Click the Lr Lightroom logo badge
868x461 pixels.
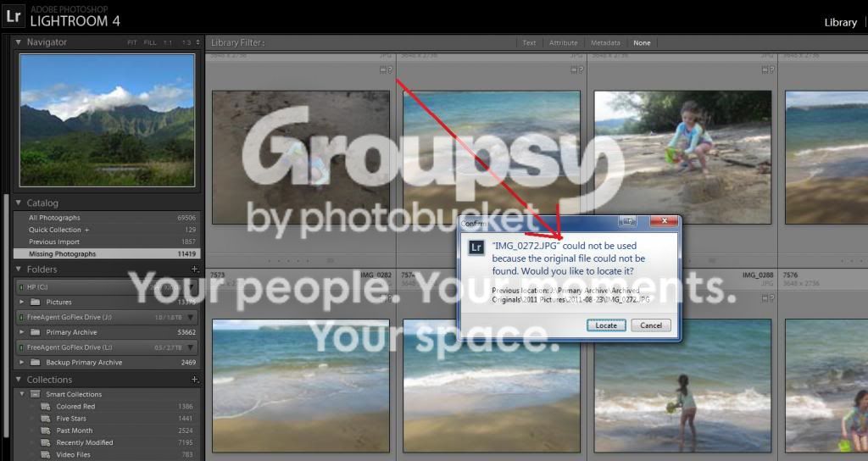[14, 17]
